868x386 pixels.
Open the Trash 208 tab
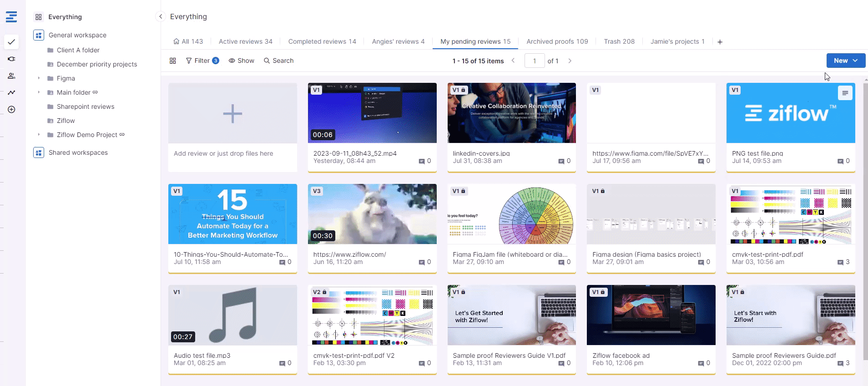[619, 41]
